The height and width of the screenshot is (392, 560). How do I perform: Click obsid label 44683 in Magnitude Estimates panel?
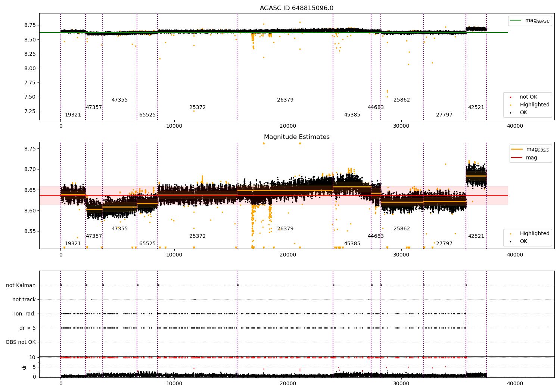coord(376,236)
